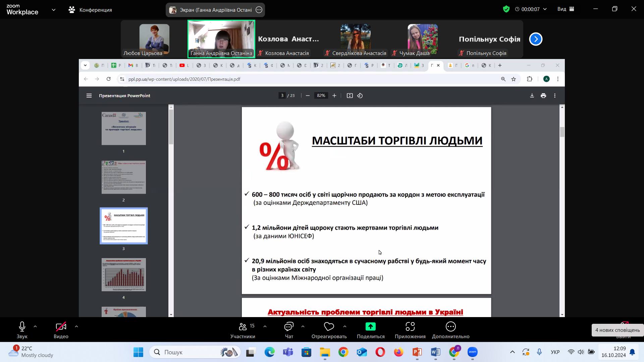The width and height of the screenshot is (644, 362).
Task: Click the 4 new notifications button
Action: (617, 330)
